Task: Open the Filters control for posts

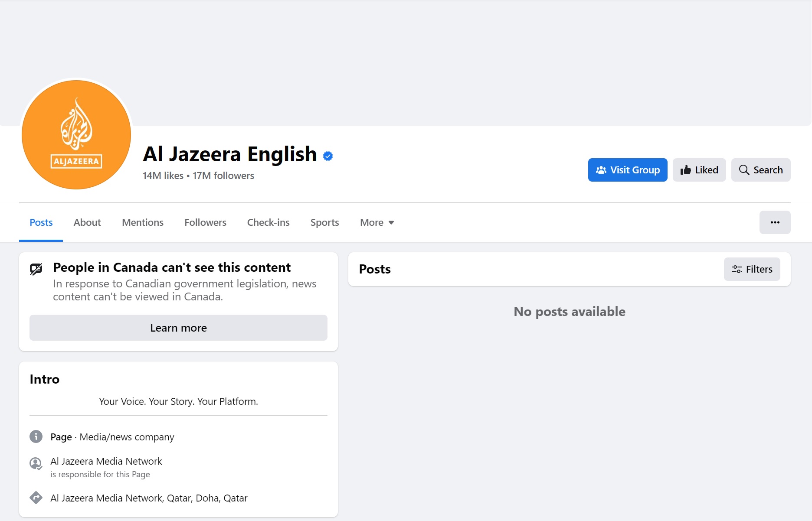Action: point(752,269)
